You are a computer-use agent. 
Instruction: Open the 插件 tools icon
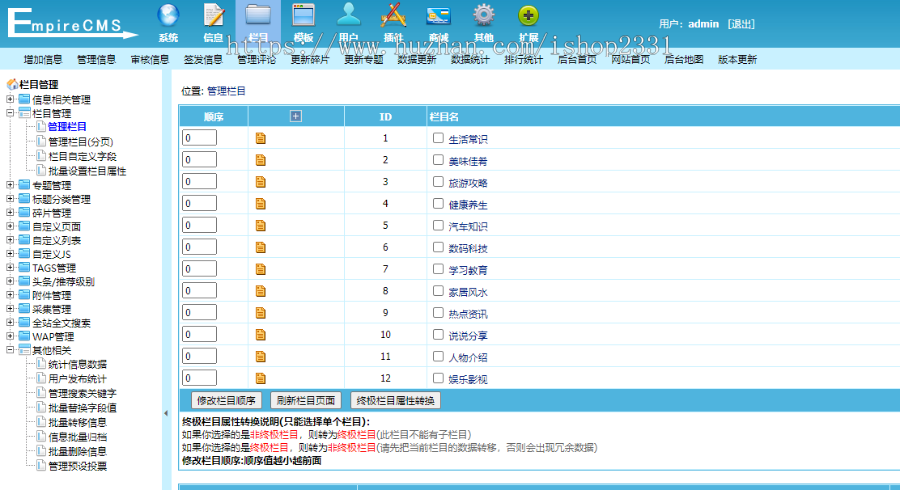coord(394,15)
